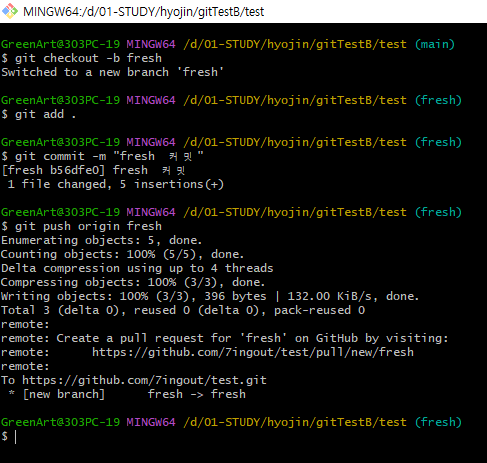Click the 'Total 3 (delta 0), reused 0' line
Viewport: 487px width, 463px height.
point(183,310)
